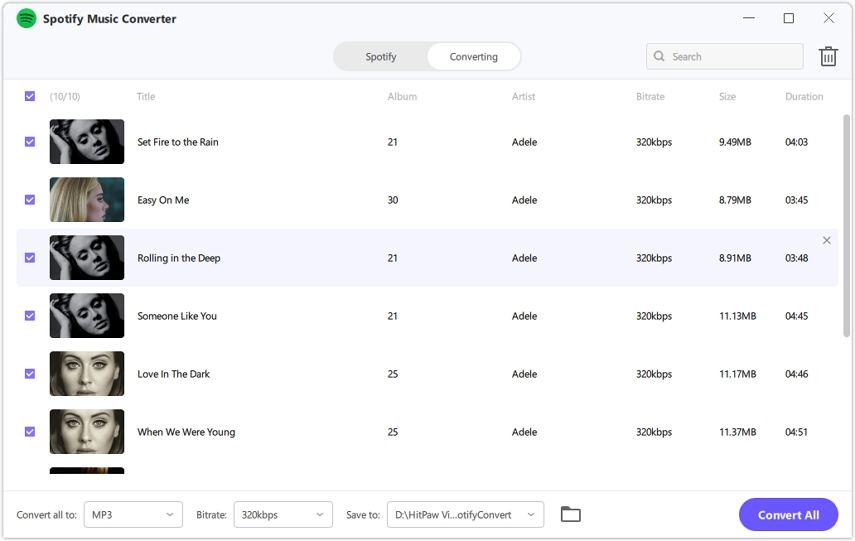Select the song title Rolling in the Deep
This screenshot has height=541, width=855.
[x=179, y=258]
